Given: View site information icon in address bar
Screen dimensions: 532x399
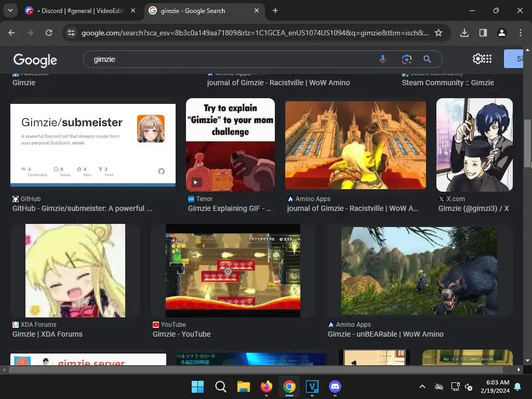Looking at the screenshot, I should coord(71,33).
